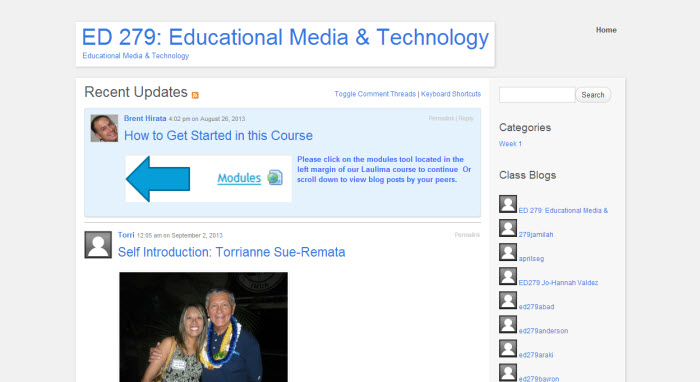Open the Week 1 category

[510, 144]
